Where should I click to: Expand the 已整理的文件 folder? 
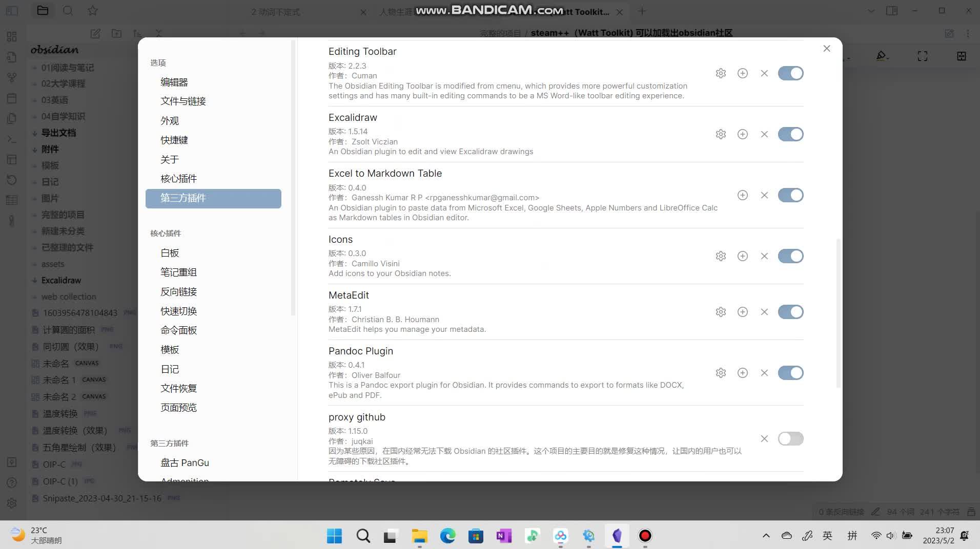(67, 247)
